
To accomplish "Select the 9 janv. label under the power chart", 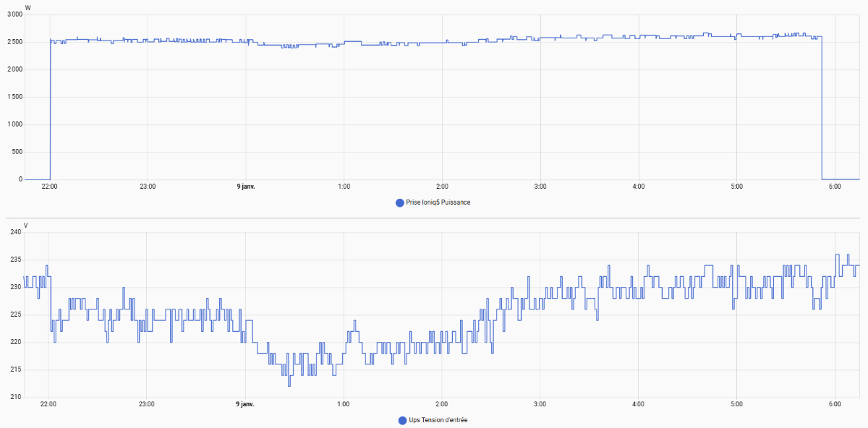I will click(246, 187).
